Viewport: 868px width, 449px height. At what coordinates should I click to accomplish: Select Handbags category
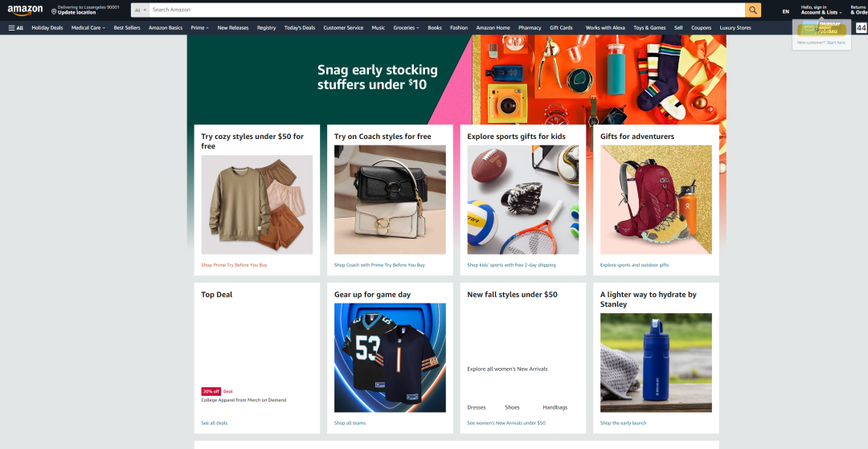point(555,407)
